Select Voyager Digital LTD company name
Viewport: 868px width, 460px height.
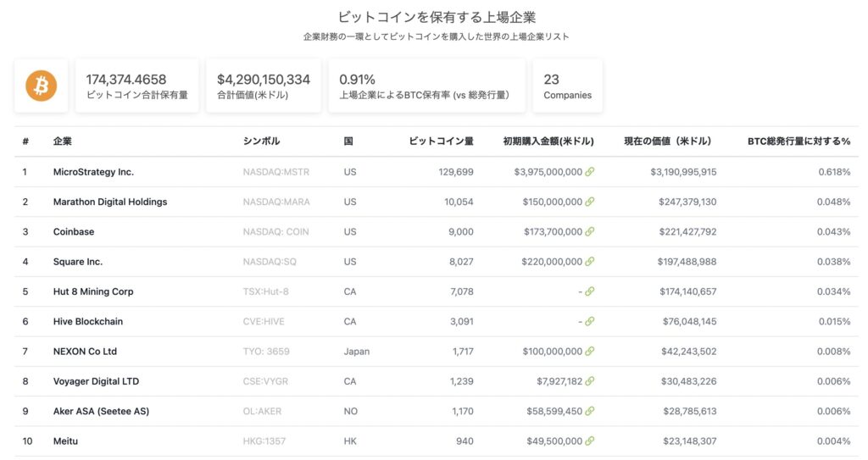click(97, 381)
